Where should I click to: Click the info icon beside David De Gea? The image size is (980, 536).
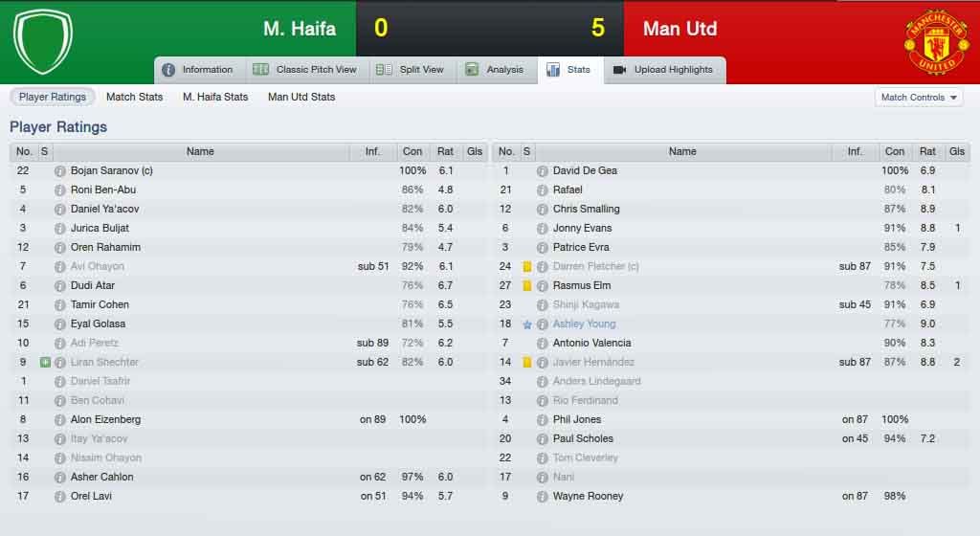542,171
